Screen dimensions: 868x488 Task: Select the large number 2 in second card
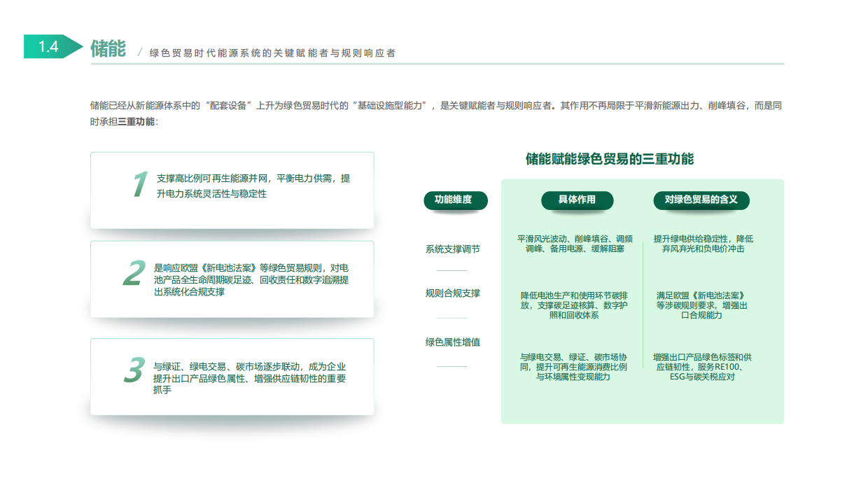134,274
